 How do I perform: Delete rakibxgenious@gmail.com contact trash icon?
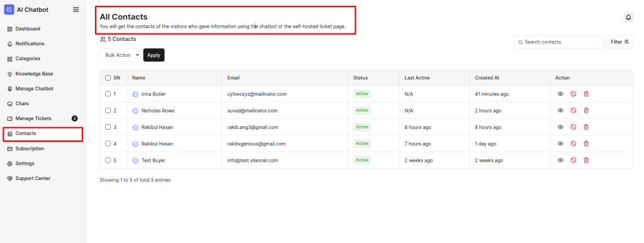pyautogui.click(x=586, y=144)
